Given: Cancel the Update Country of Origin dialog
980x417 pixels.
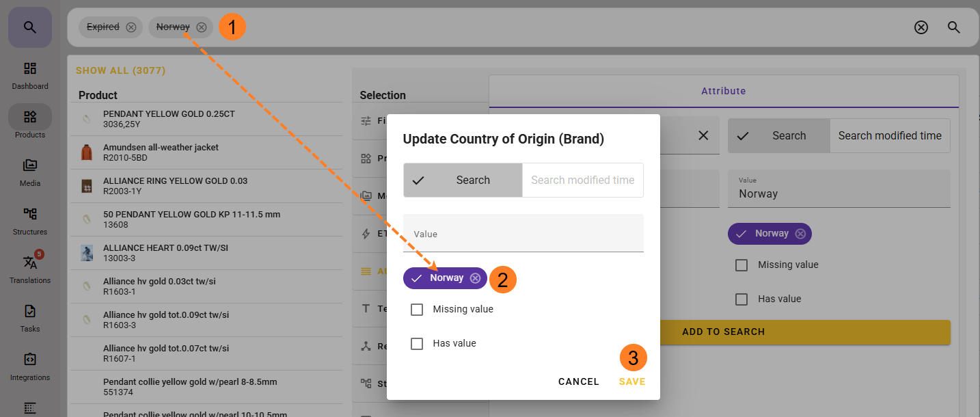Looking at the screenshot, I should click(x=578, y=382).
